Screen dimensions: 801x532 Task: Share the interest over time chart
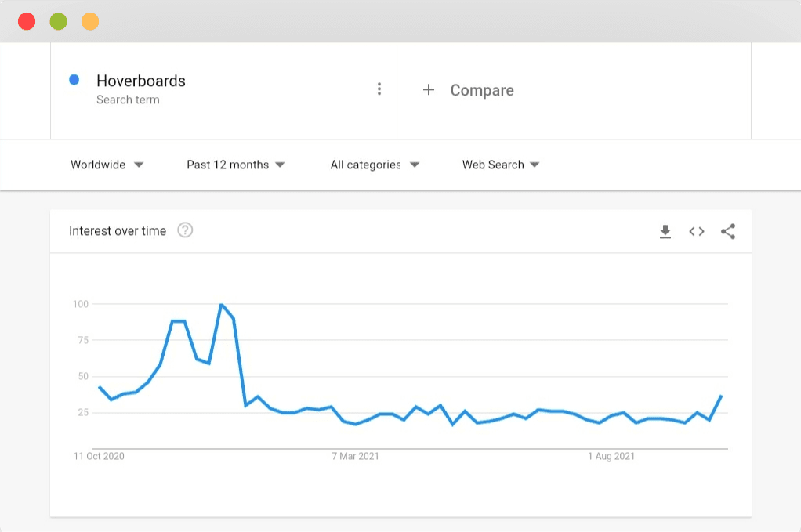click(x=728, y=232)
